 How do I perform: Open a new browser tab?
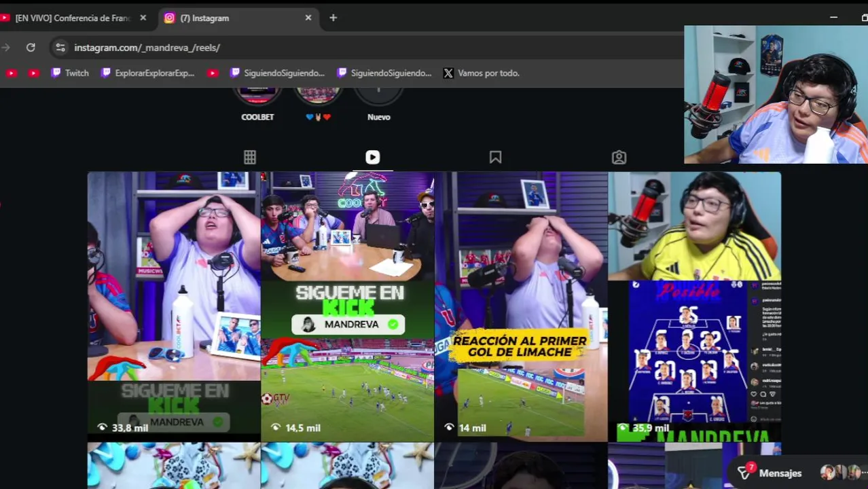pyautogui.click(x=333, y=18)
